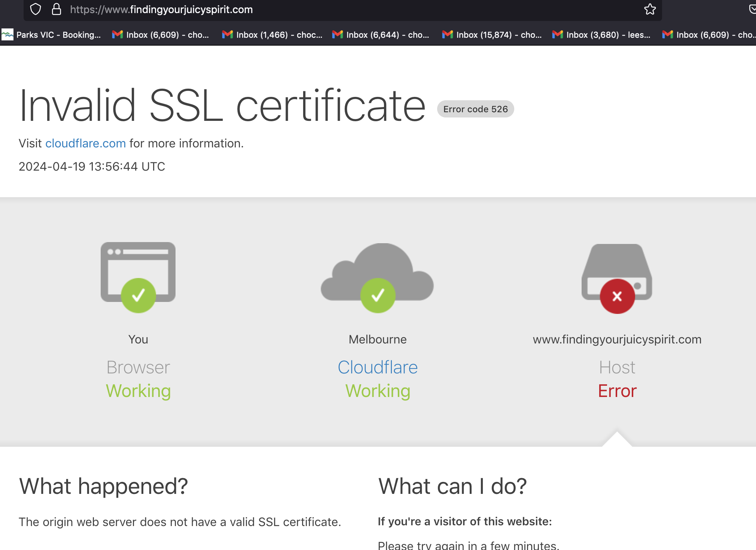The image size is (756, 550).
Task: Click the Host label
Action: [x=617, y=367]
